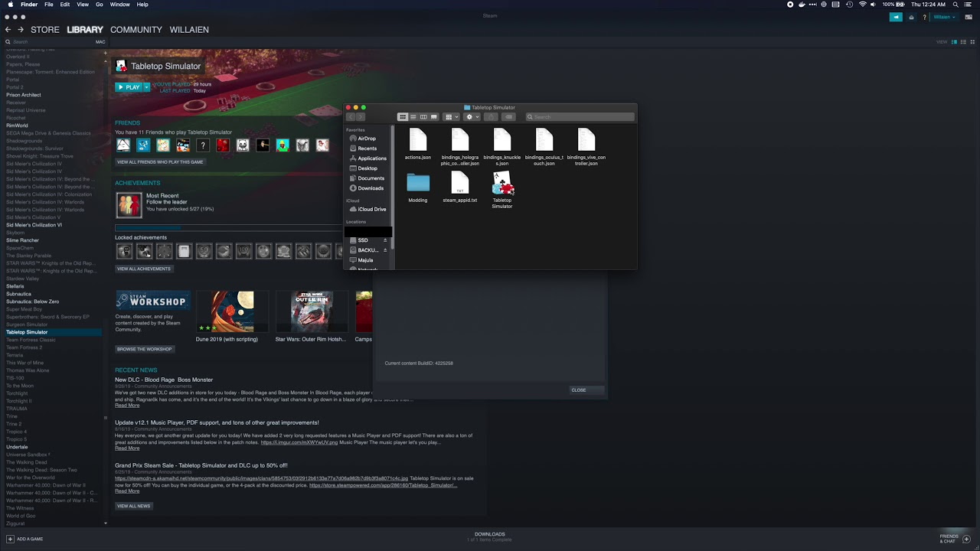Click the first friend avatar with triangle
The height and width of the screenshot is (551, 980).
pos(123,145)
